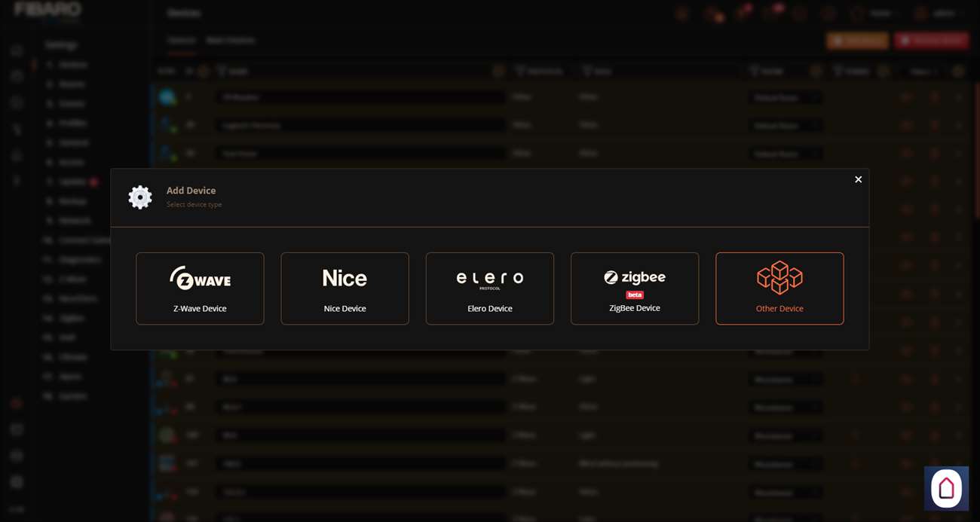Open the white home icon widget
The image size is (980, 522).
946,488
